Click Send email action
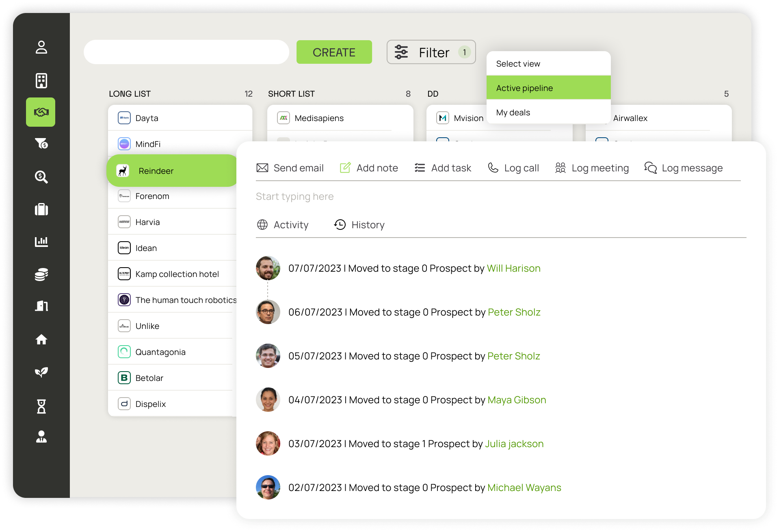 point(290,168)
